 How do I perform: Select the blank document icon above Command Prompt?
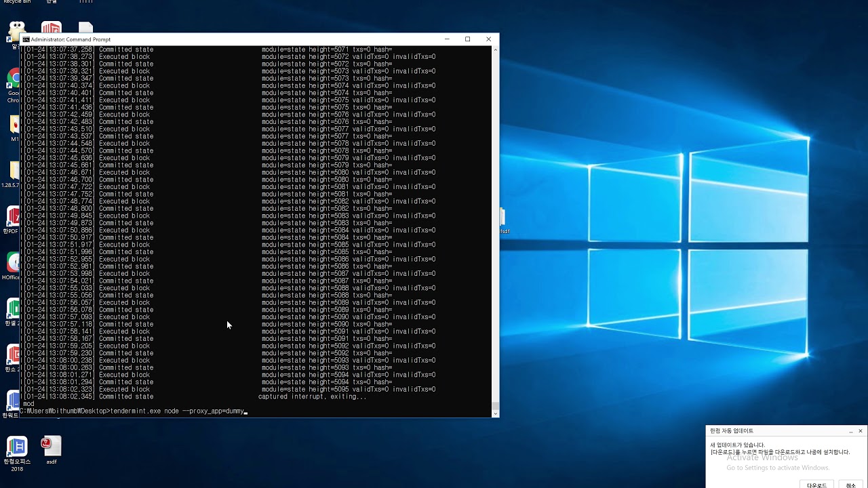click(x=85, y=28)
